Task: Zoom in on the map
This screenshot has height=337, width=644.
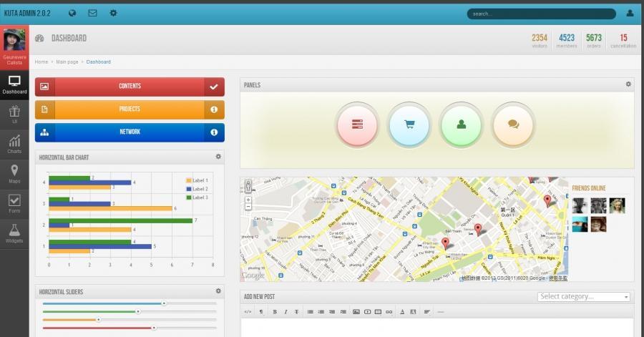Action: pyautogui.click(x=248, y=200)
